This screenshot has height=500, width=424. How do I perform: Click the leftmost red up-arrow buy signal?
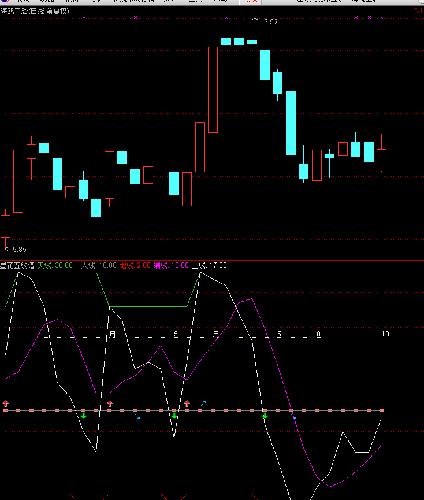(x=6, y=404)
